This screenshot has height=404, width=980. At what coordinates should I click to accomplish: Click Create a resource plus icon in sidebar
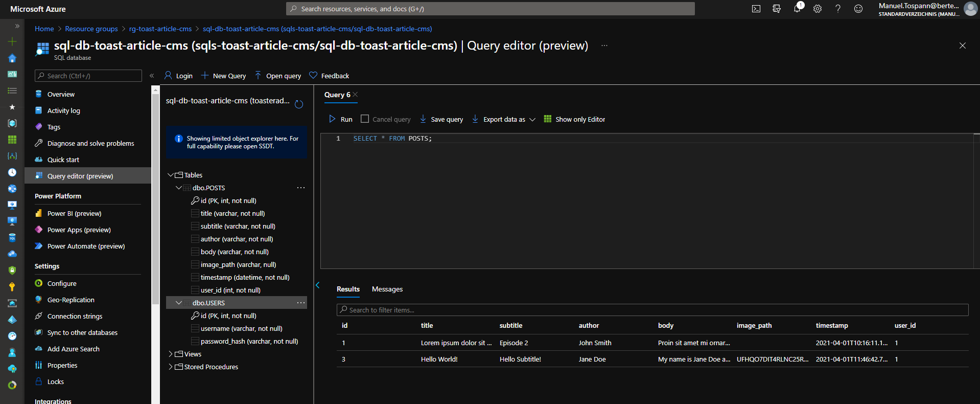coord(12,41)
